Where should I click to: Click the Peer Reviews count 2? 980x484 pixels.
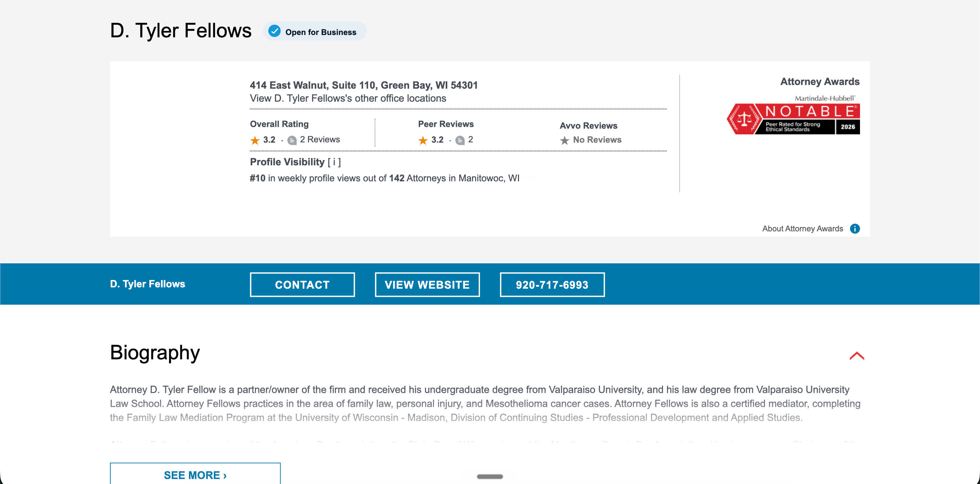coord(471,140)
